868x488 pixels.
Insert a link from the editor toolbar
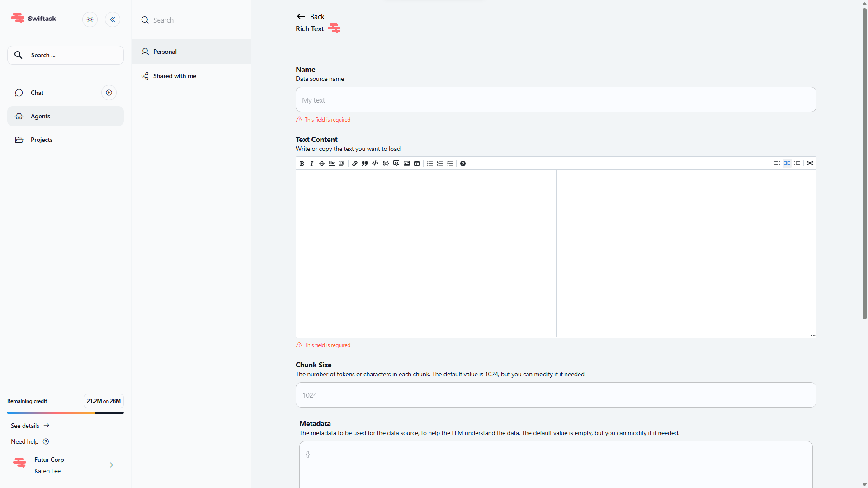tap(355, 164)
